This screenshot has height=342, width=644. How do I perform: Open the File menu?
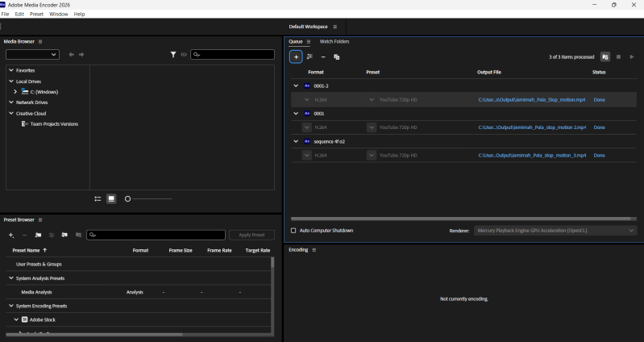6,14
